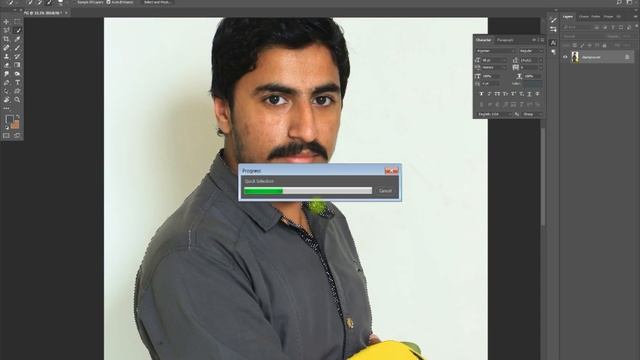Toggle Faux Bold style button

coord(481,94)
